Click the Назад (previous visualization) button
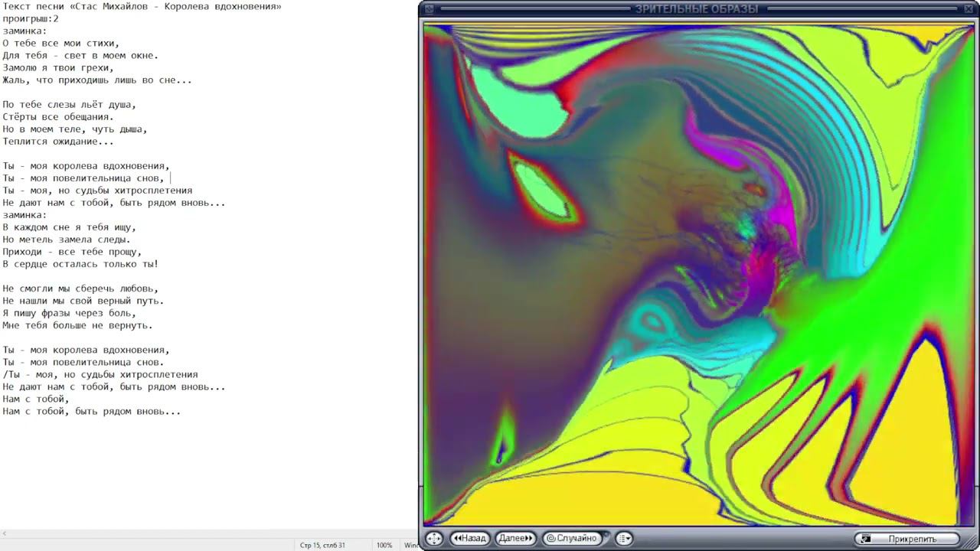This screenshot has height=551, width=980. click(470, 538)
